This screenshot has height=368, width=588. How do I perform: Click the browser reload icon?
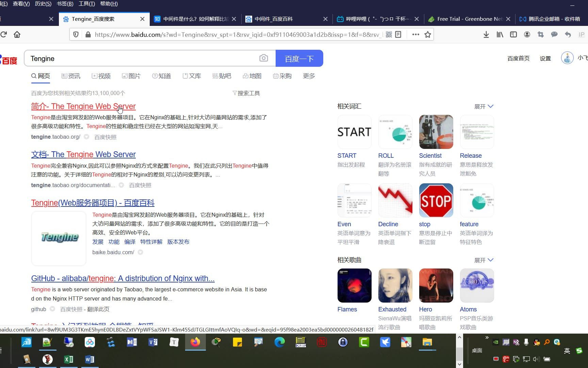3,34
